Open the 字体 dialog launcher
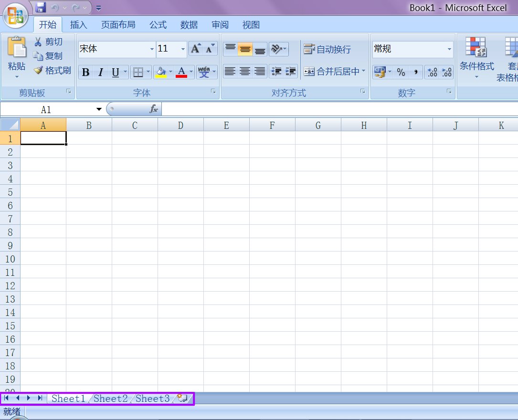The width and height of the screenshot is (518, 420). coord(213,92)
